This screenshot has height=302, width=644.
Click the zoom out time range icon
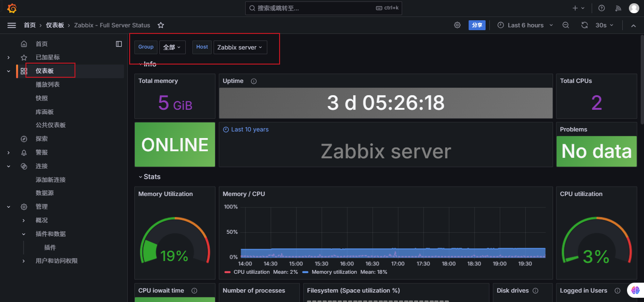[x=566, y=25]
